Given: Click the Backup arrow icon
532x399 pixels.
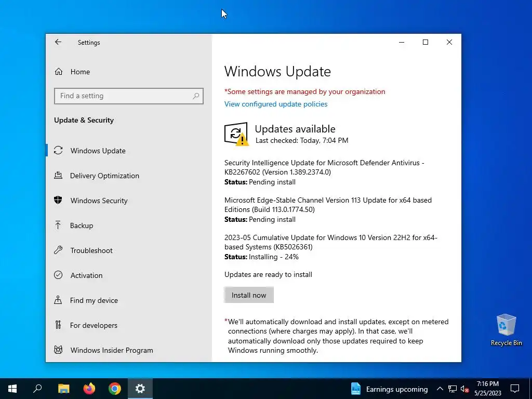Looking at the screenshot, I should tap(58, 225).
